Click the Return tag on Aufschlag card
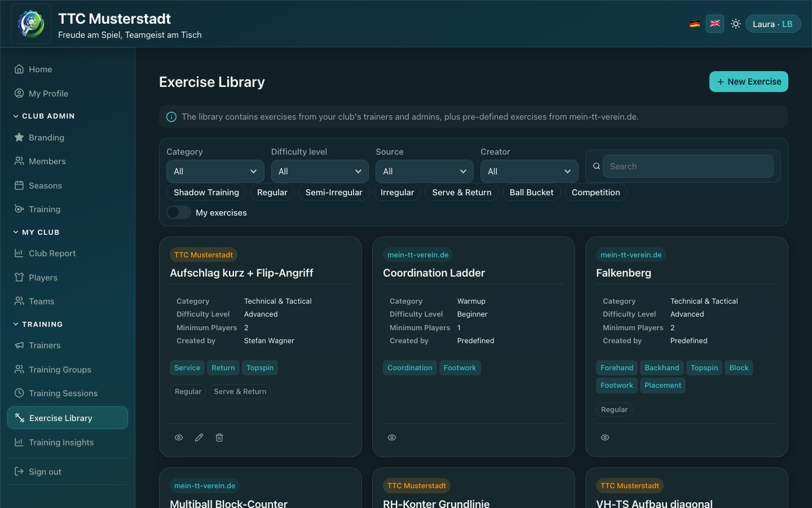The height and width of the screenshot is (508, 812). click(223, 368)
